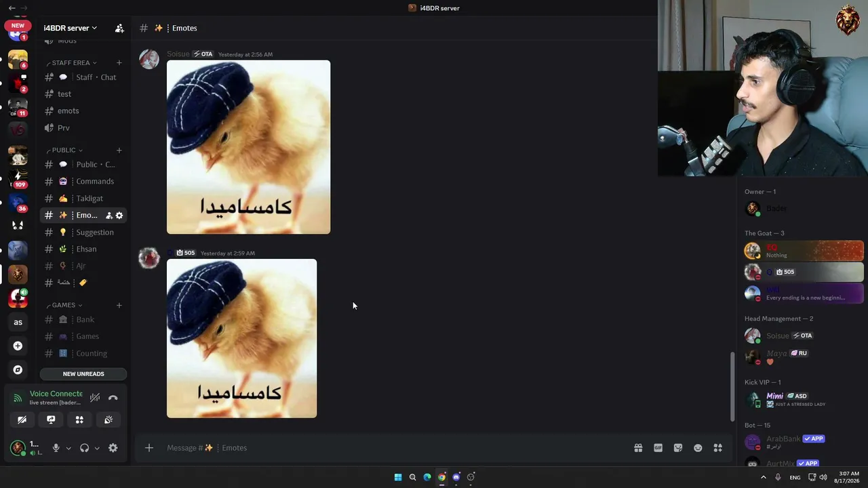The width and height of the screenshot is (868, 488).
Task: Open the Ehsan channel
Action: pyautogui.click(x=83, y=249)
